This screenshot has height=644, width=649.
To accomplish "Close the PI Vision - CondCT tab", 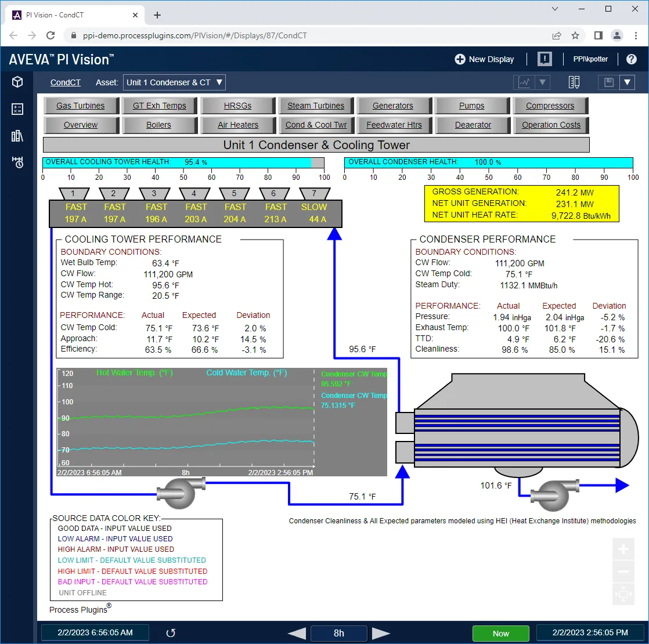I will pos(135,15).
